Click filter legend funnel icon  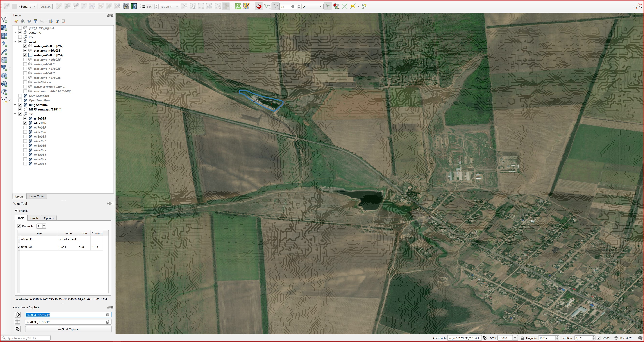point(35,21)
